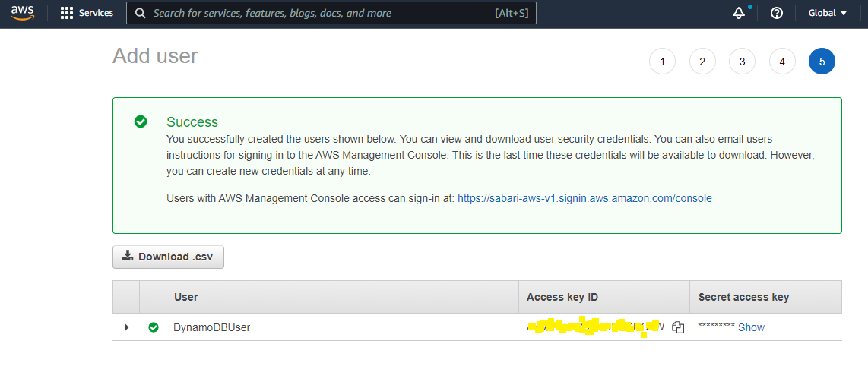
Task: Go to wizard step 2
Action: click(x=702, y=62)
